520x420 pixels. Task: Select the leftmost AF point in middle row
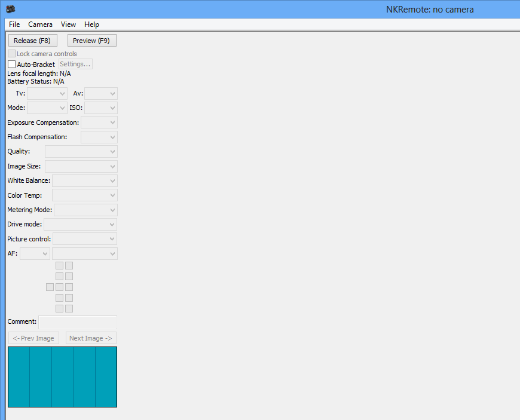pyautogui.click(x=50, y=287)
